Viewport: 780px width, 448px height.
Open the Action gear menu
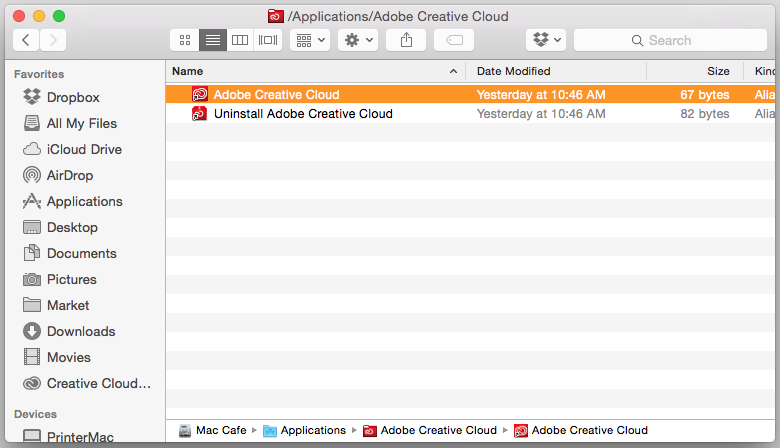[x=358, y=40]
